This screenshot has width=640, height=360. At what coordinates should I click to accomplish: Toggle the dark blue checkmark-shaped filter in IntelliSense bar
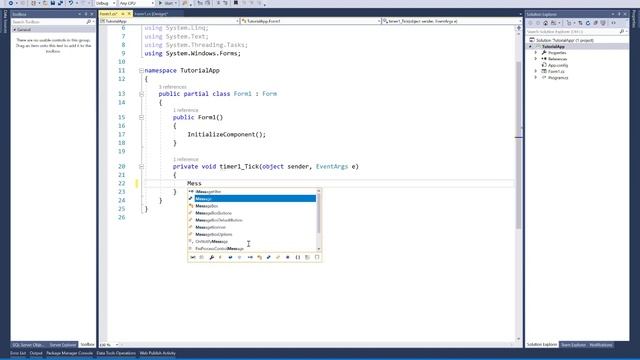[x=230, y=257]
